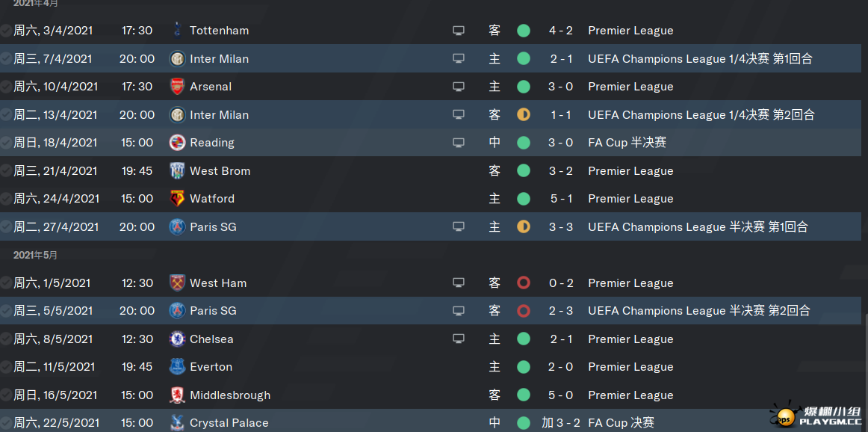868x432 pixels.
Task: Click the green win indicator for Arsenal match
Action: pyautogui.click(x=523, y=87)
